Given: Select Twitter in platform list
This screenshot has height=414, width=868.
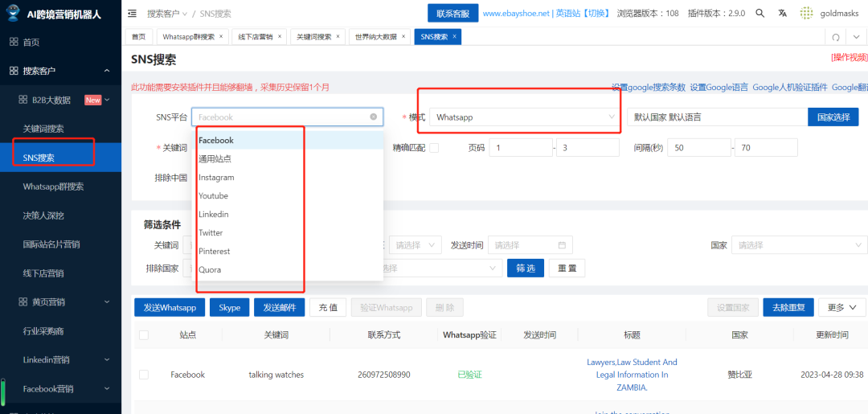Looking at the screenshot, I should click(x=288, y=233).
